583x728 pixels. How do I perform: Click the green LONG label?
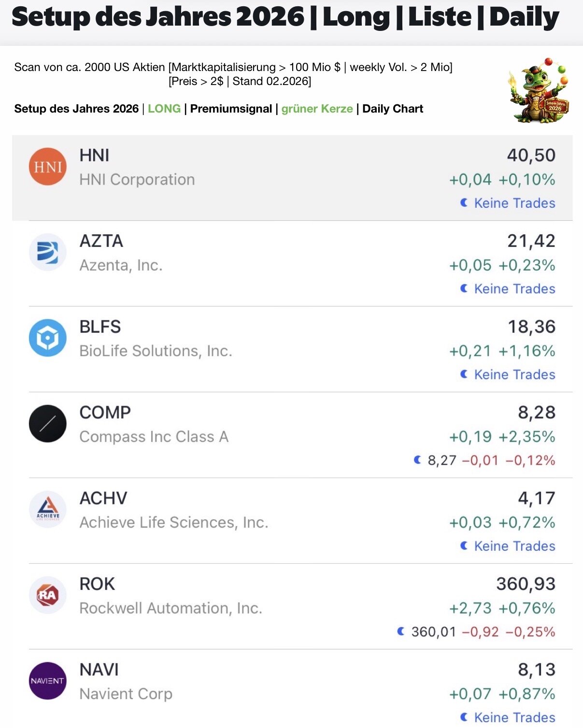pos(164,109)
